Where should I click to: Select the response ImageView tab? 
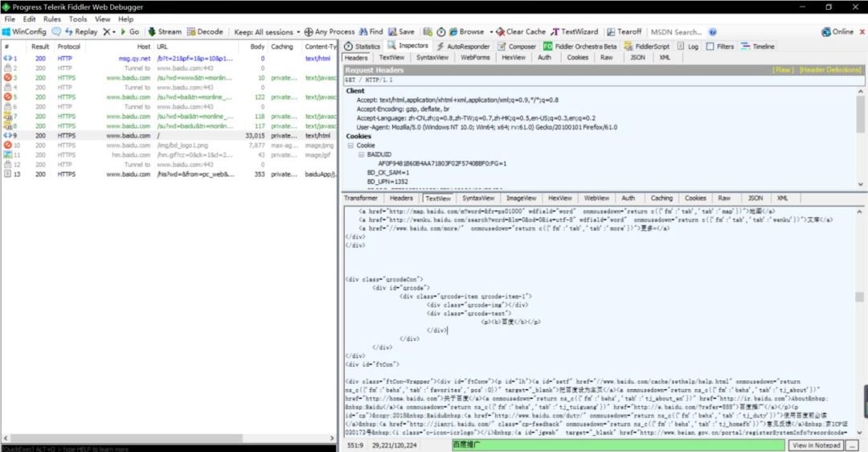coord(521,199)
